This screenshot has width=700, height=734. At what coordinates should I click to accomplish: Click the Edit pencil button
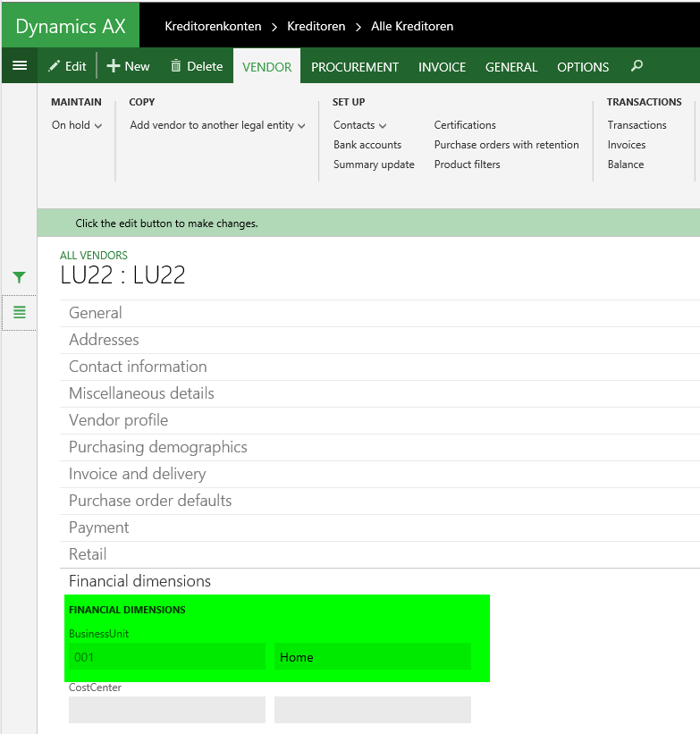(67, 66)
